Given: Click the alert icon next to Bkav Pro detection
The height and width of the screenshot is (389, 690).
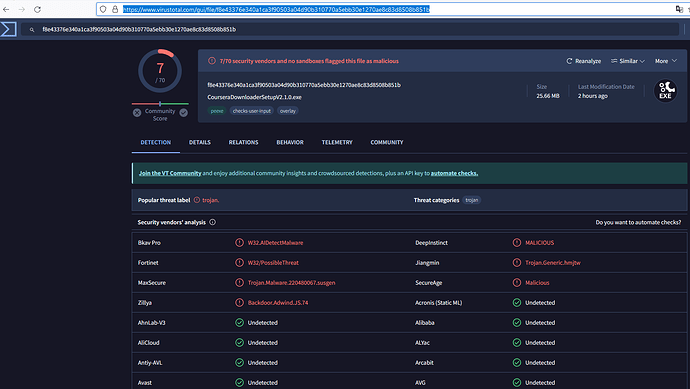Looking at the screenshot, I should coord(239,242).
